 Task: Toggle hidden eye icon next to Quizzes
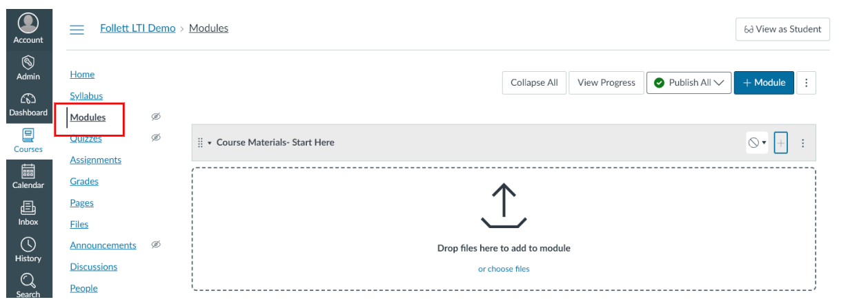pyautogui.click(x=156, y=138)
